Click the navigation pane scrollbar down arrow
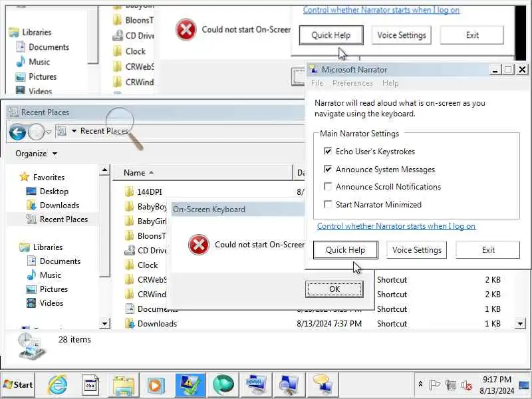Image resolution: width=532 pixels, height=399 pixels. click(105, 324)
